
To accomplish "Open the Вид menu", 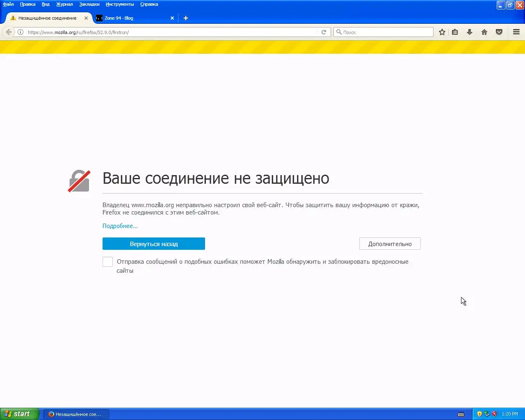I will tap(46, 4).
